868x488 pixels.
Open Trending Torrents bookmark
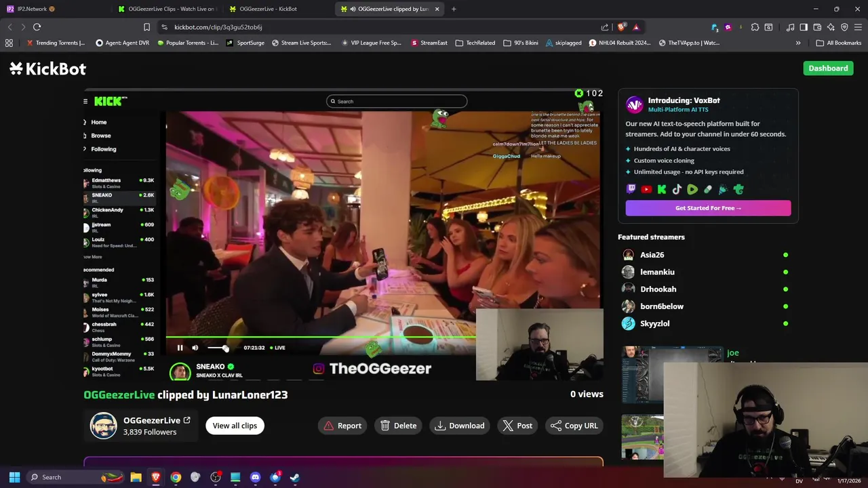coord(56,43)
